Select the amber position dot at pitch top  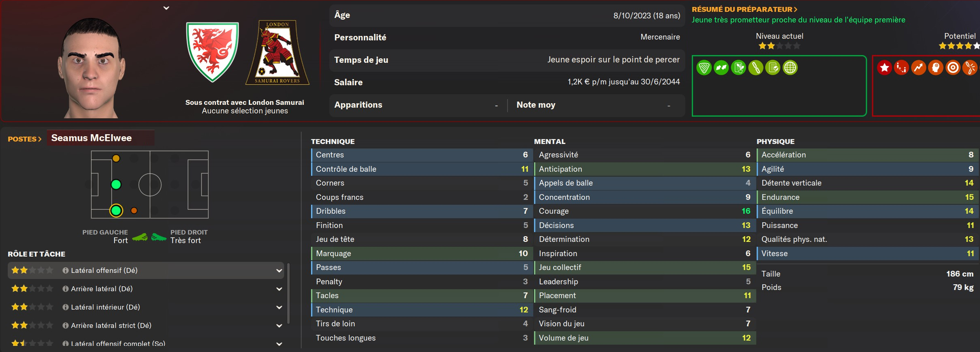click(116, 158)
